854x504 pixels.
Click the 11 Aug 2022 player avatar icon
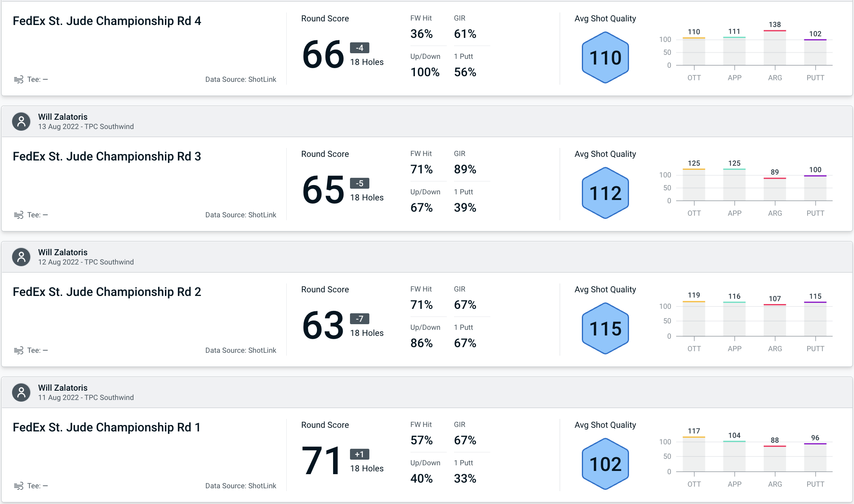(21, 392)
